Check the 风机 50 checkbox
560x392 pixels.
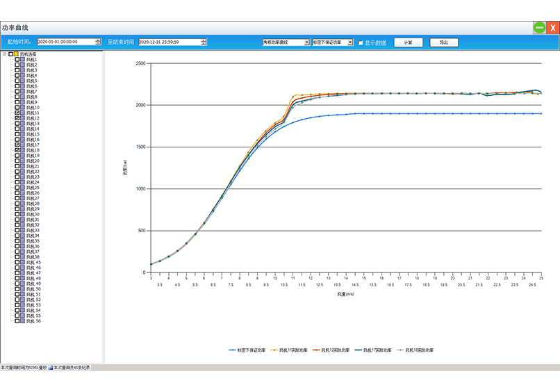pos(17,288)
